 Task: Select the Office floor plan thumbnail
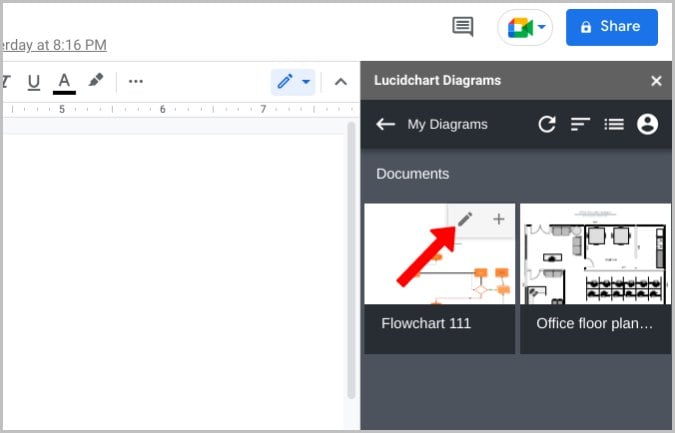pos(595,254)
